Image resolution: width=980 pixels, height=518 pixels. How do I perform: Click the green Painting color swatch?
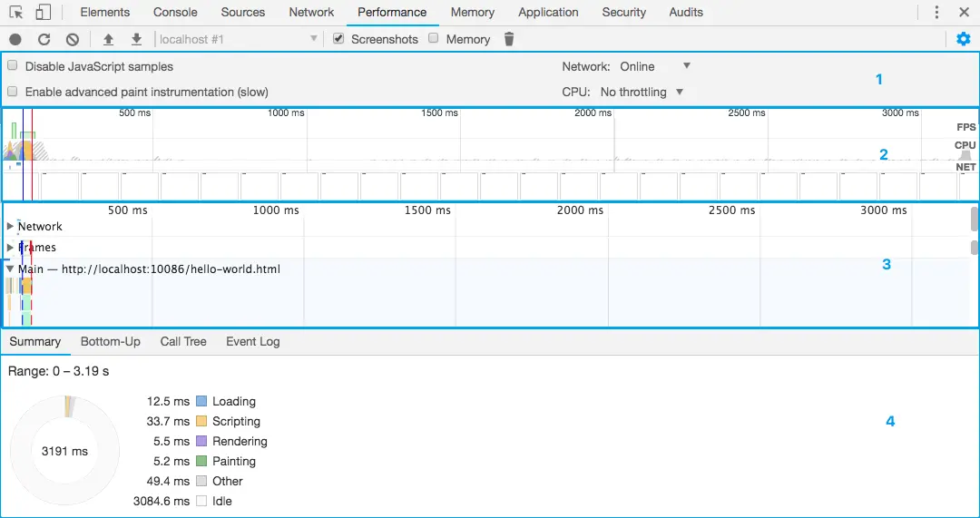201,461
